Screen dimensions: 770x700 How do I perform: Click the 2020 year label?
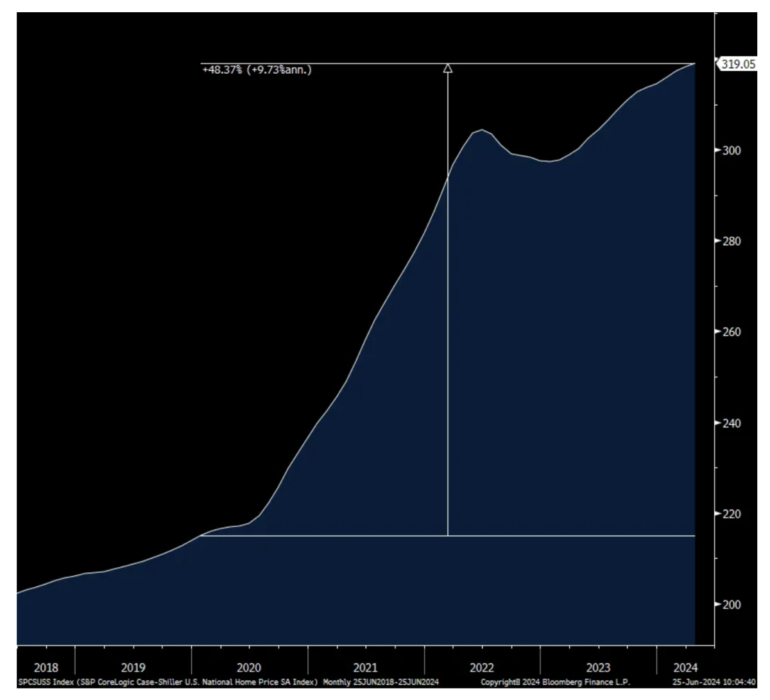249,667
